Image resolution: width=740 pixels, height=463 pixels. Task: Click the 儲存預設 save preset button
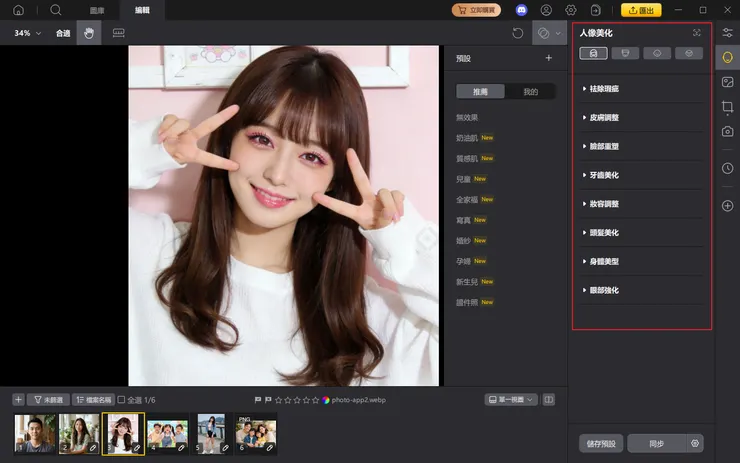pos(601,444)
